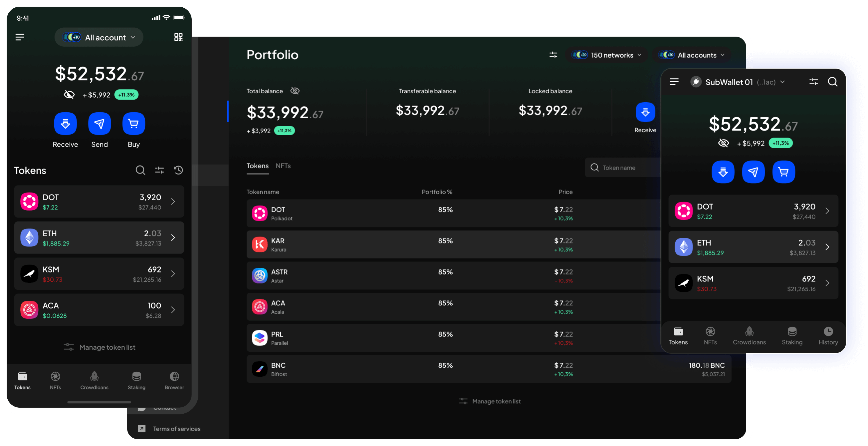Viewport: 868px width, 446px height.
Task: Click Token name column header
Action: [x=263, y=192]
